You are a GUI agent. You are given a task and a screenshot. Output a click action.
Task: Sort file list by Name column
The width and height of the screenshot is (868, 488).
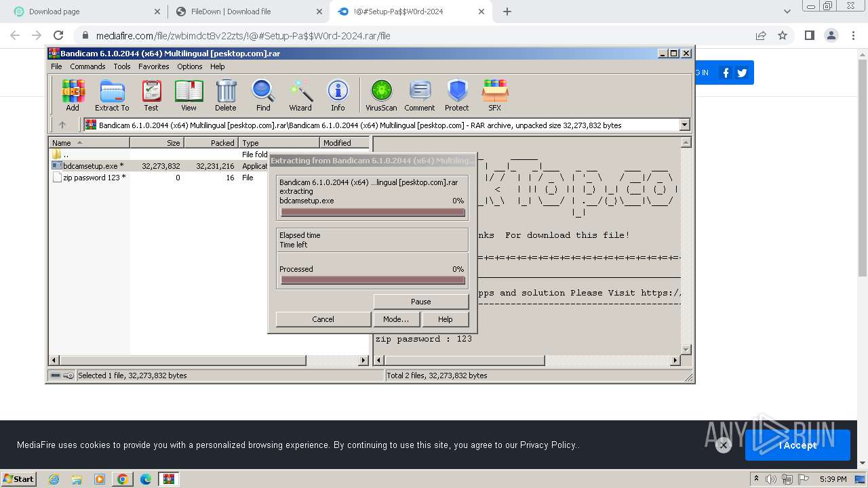click(89, 143)
